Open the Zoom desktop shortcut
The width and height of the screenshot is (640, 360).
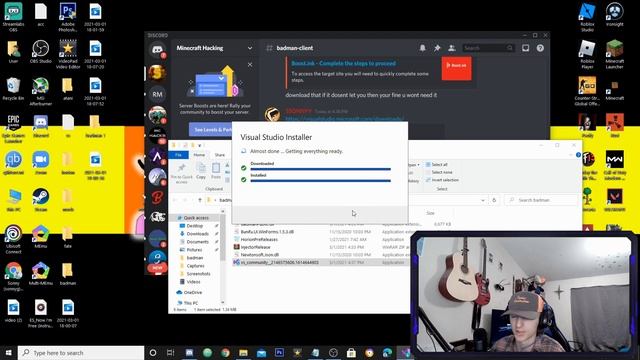[x=40, y=163]
